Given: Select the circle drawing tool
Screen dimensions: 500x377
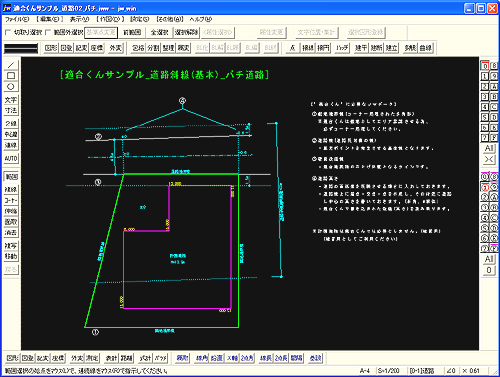Looking at the screenshot, I should pos(11,87).
